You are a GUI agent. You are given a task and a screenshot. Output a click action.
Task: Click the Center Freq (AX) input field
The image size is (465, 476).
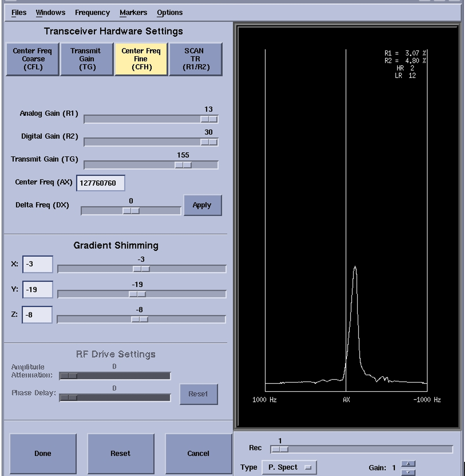click(x=101, y=183)
